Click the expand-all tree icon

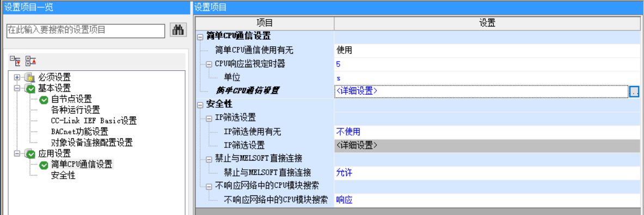(15, 61)
